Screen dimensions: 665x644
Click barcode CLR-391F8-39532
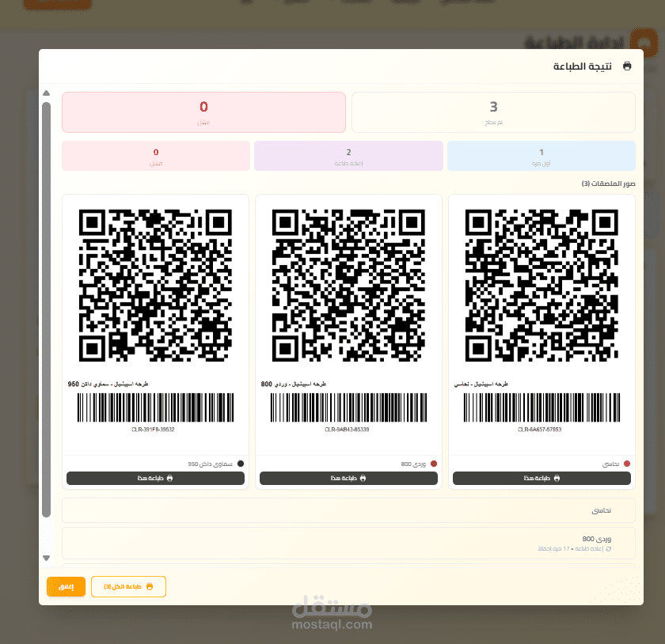[x=155, y=407]
